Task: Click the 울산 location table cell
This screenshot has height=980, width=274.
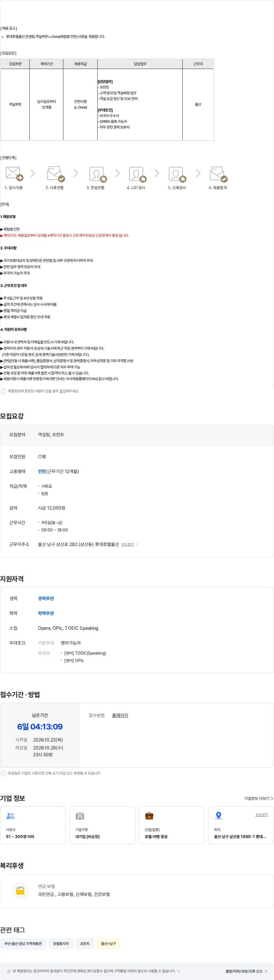Action: pos(198,104)
